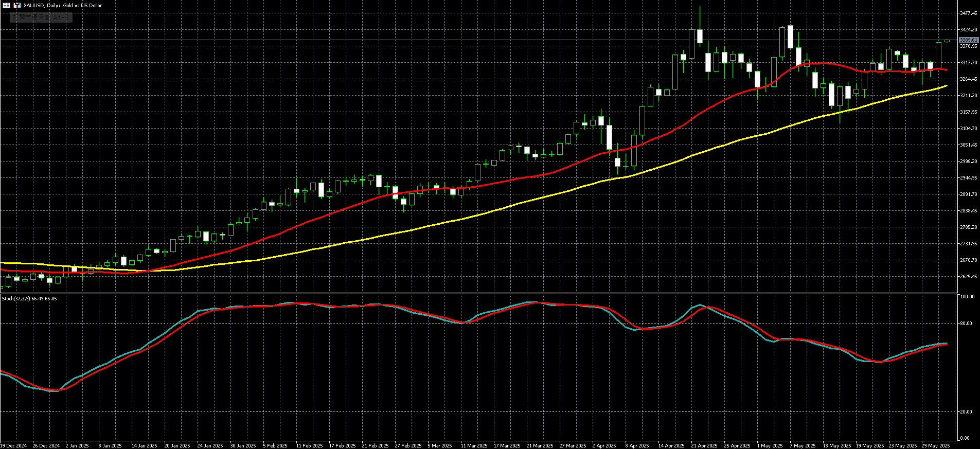Image resolution: width=980 pixels, height=449 pixels.
Task: Click the 11 Mar 2025 date label
Action: [x=473, y=445]
